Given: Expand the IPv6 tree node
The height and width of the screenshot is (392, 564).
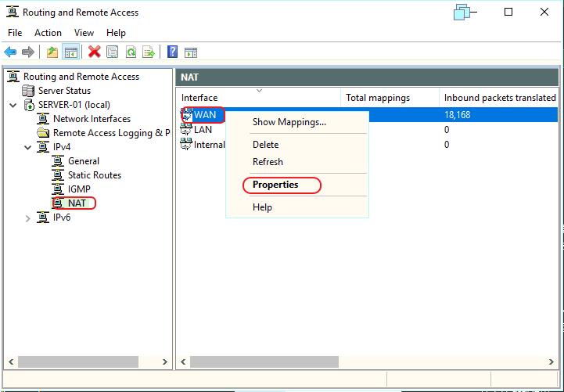Looking at the screenshot, I should (x=27, y=218).
